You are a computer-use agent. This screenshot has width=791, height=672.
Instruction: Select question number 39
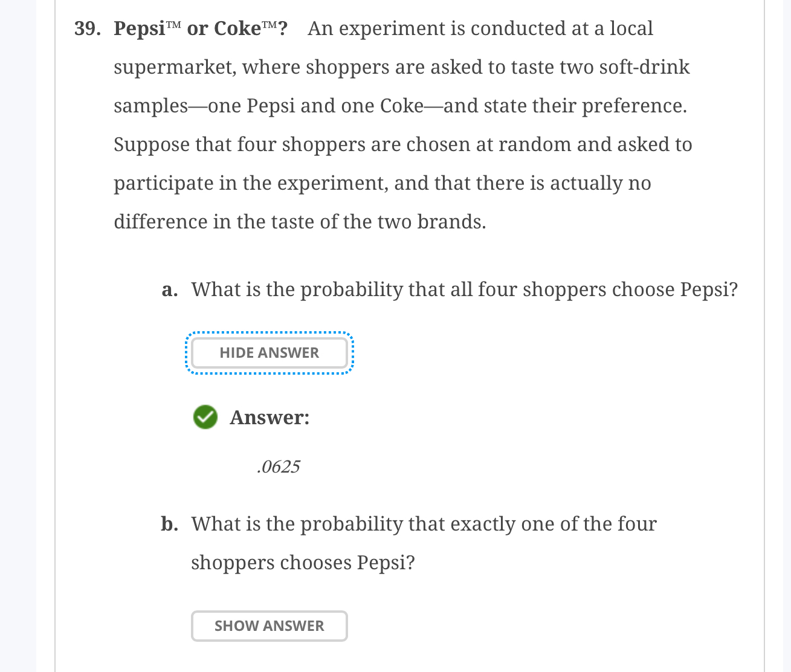point(86,28)
